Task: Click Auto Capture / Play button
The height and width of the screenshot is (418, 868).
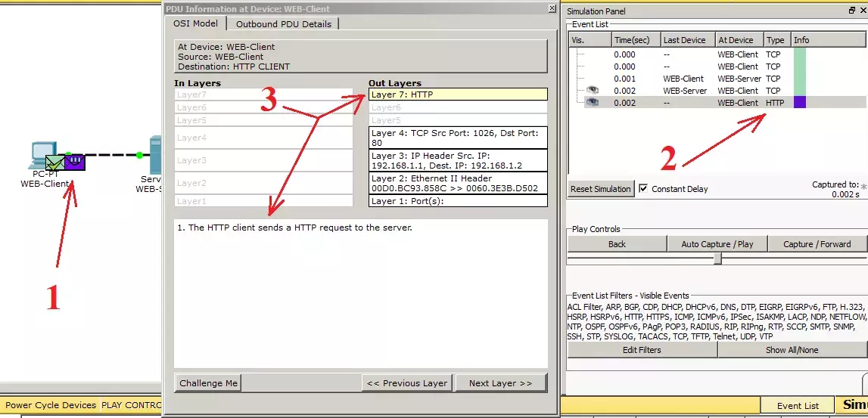Action: 717,244
